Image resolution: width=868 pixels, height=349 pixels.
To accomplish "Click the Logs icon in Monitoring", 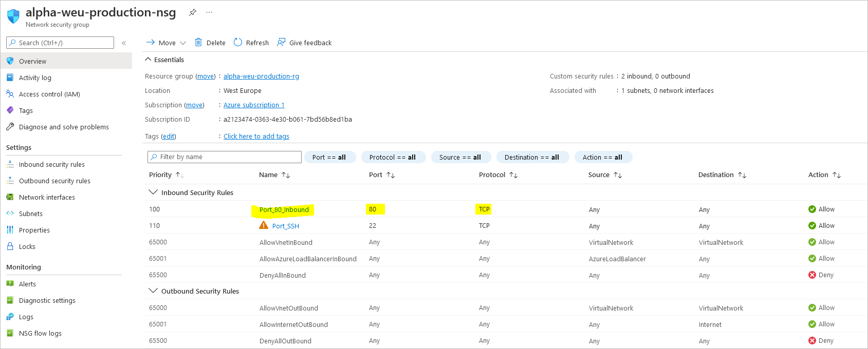I will (x=10, y=317).
